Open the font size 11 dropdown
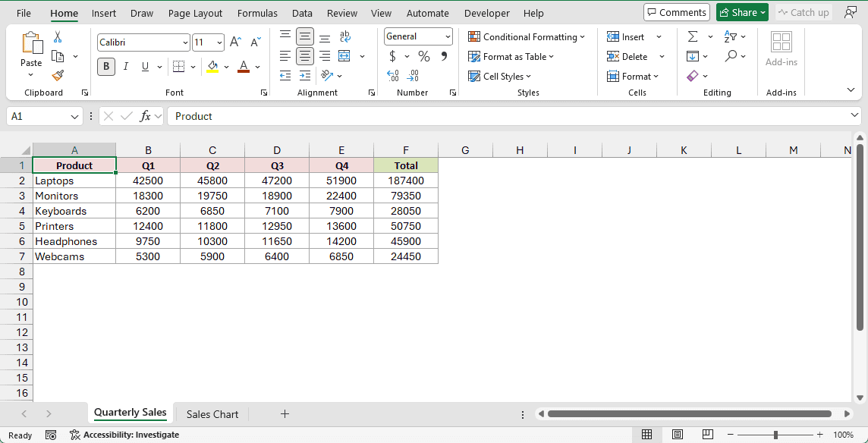This screenshot has height=443, width=868. click(x=220, y=42)
